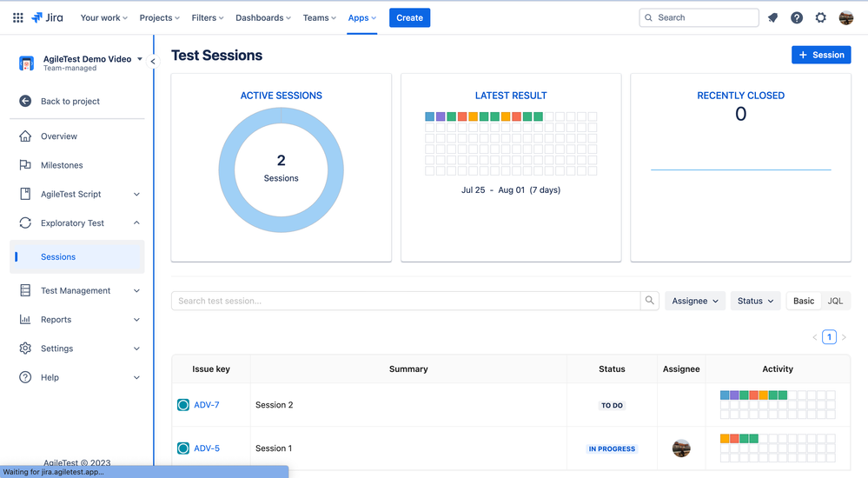Click the AgileTest Script document icon
The image size is (868, 478).
[25, 194]
